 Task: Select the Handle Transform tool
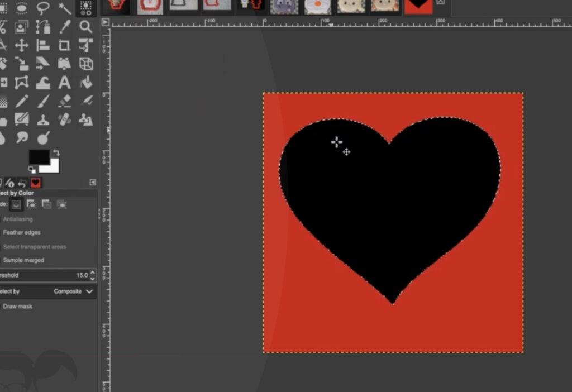coord(65,64)
